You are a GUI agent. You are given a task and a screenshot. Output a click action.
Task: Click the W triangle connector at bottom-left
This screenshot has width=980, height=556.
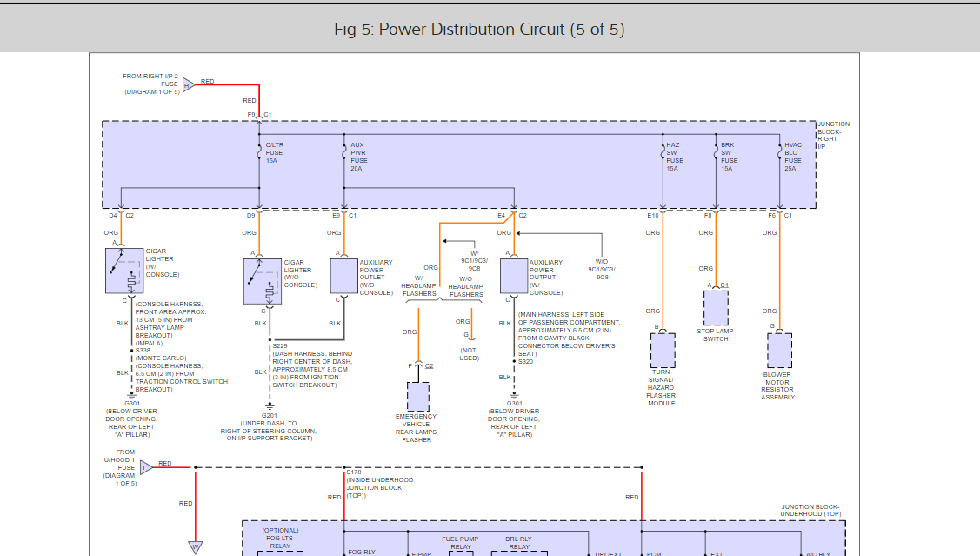point(196,547)
